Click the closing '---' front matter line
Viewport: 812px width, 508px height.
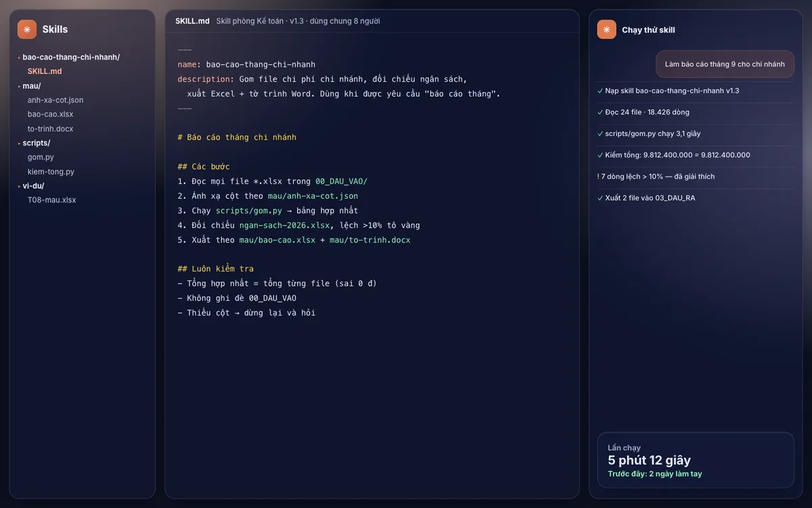(x=185, y=108)
